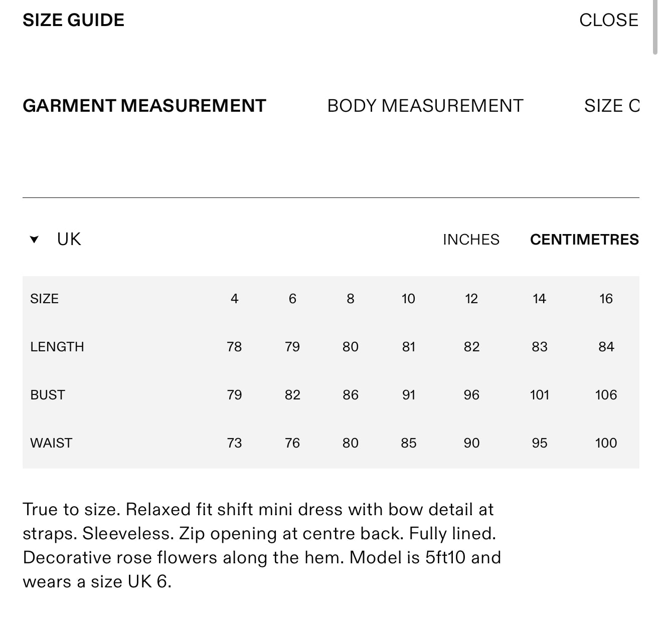The height and width of the screenshot is (644, 662).
Task: Select Centimetres as measurement unit
Action: (x=584, y=240)
